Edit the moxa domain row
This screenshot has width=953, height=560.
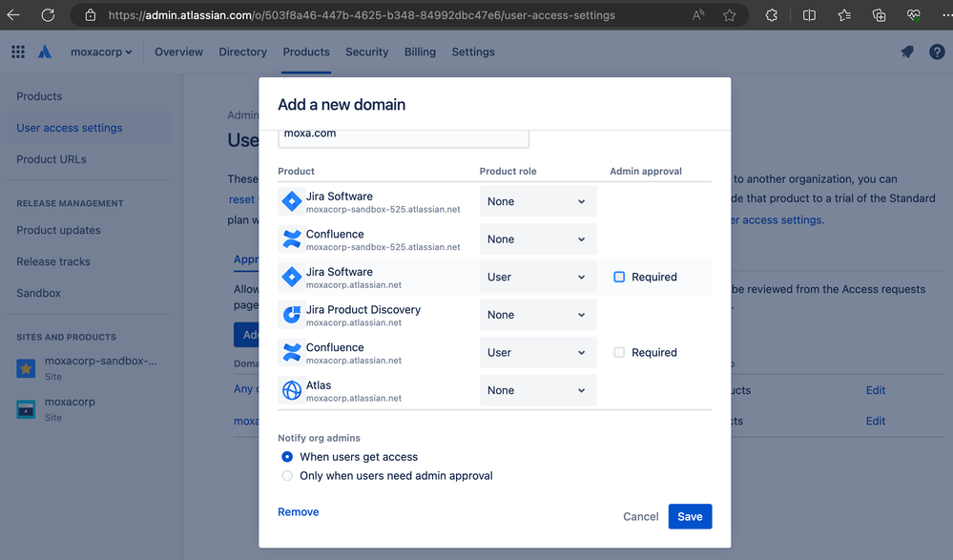pos(875,420)
